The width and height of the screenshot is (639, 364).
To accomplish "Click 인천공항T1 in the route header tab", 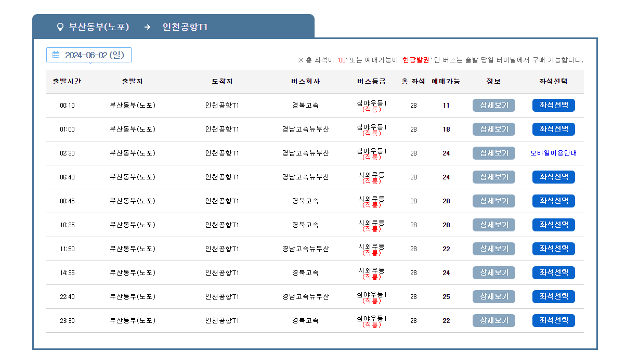I will [x=185, y=27].
